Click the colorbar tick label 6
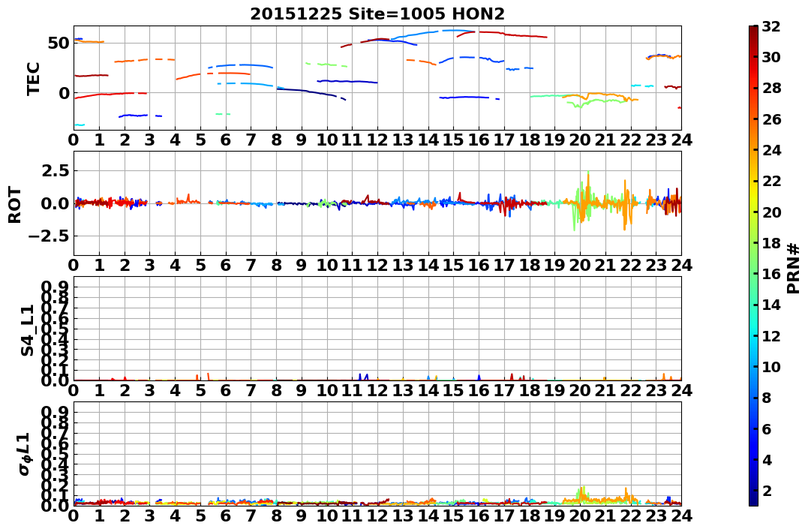This screenshot has height=532, width=808. [x=767, y=428]
